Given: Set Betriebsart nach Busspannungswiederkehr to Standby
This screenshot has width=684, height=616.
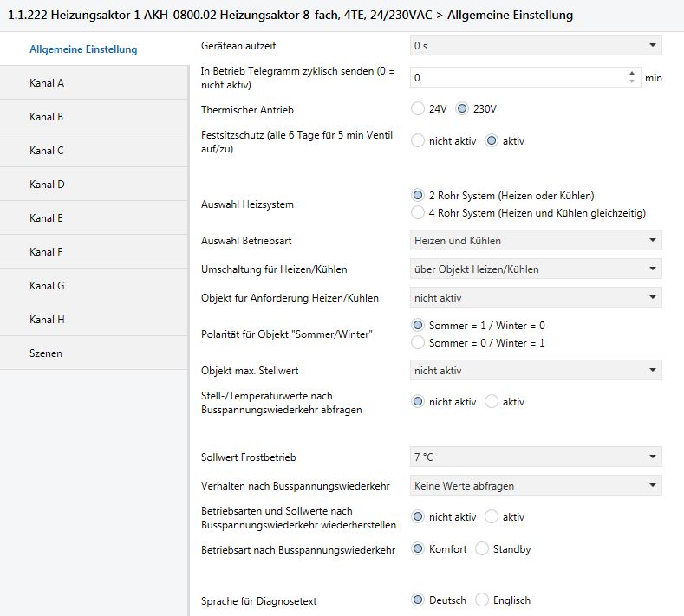Looking at the screenshot, I should (x=482, y=548).
